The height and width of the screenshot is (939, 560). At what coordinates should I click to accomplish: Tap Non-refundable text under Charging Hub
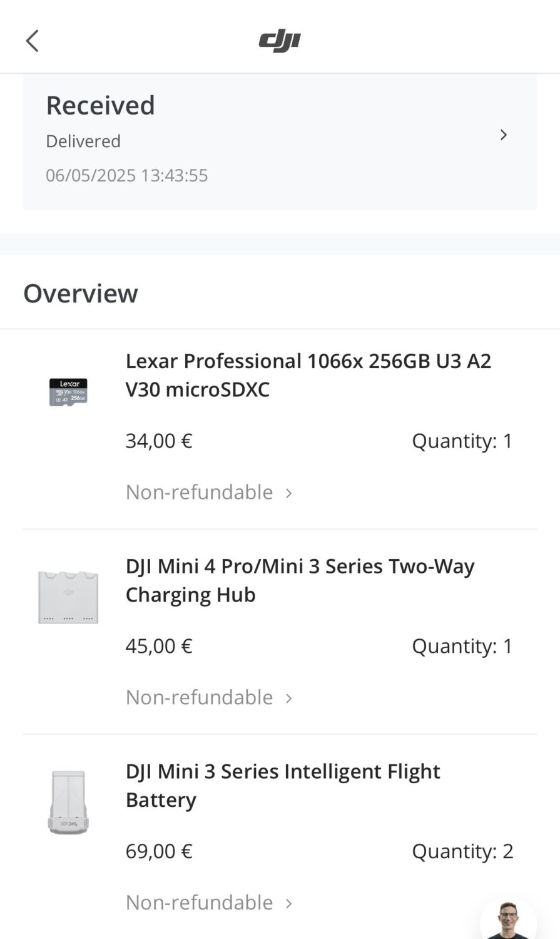click(200, 697)
